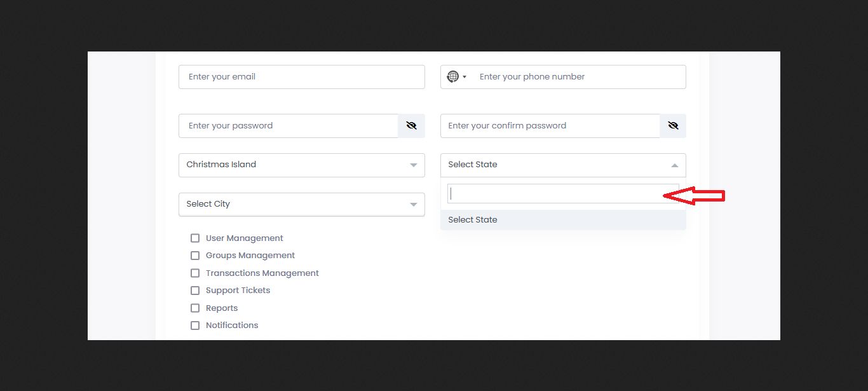Tick the Transactions Management checkbox
This screenshot has height=391, width=868.
point(195,273)
